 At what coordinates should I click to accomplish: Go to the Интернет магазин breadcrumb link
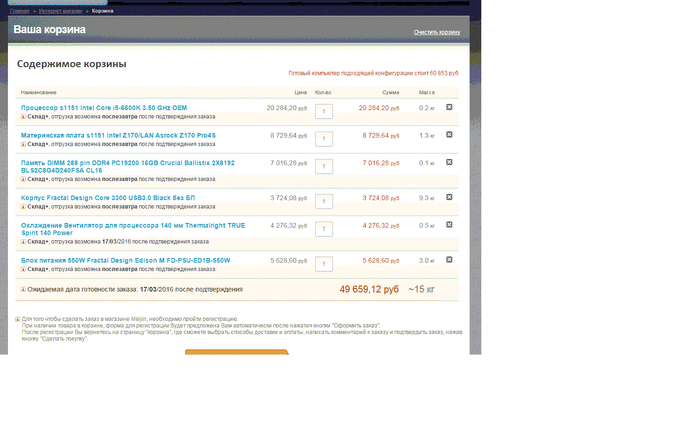coord(60,11)
